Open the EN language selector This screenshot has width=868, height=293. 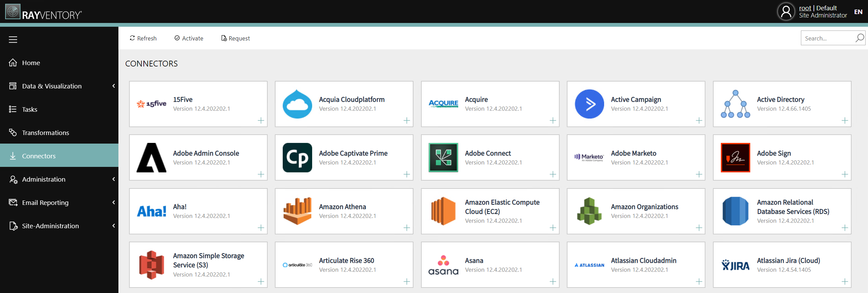point(858,12)
